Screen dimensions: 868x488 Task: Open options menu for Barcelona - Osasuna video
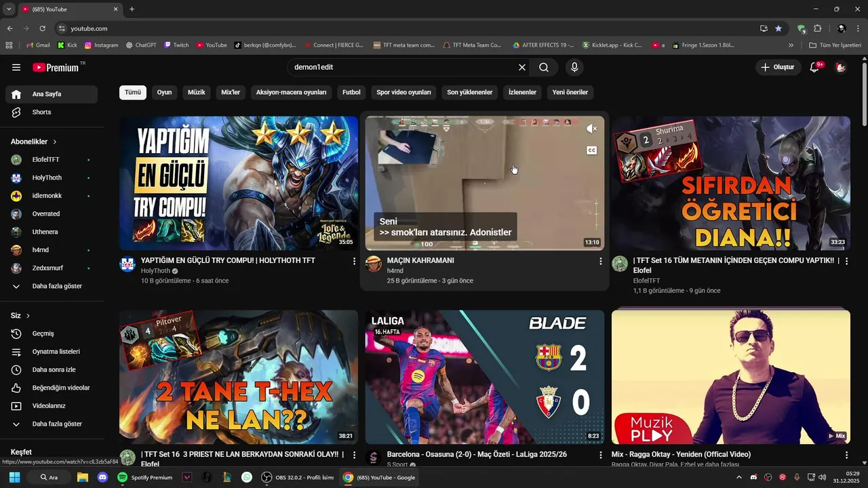click(600, 455)
